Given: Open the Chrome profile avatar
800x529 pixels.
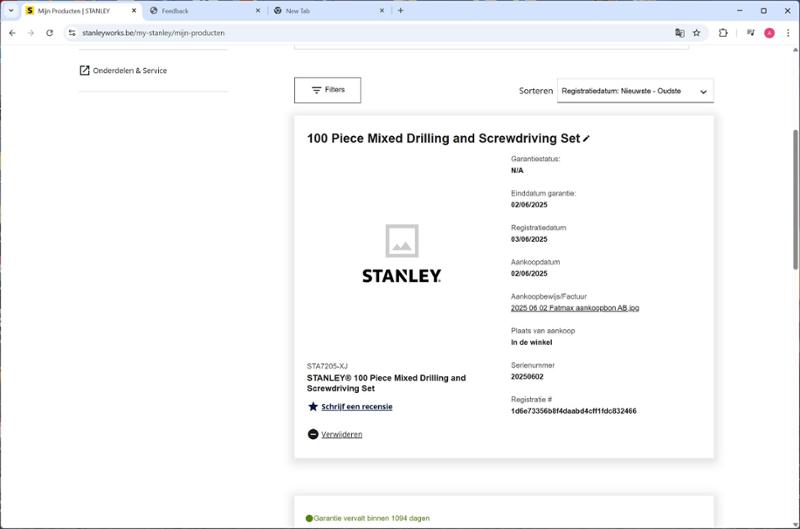Looking at the screenshot, I should point(769,33).
